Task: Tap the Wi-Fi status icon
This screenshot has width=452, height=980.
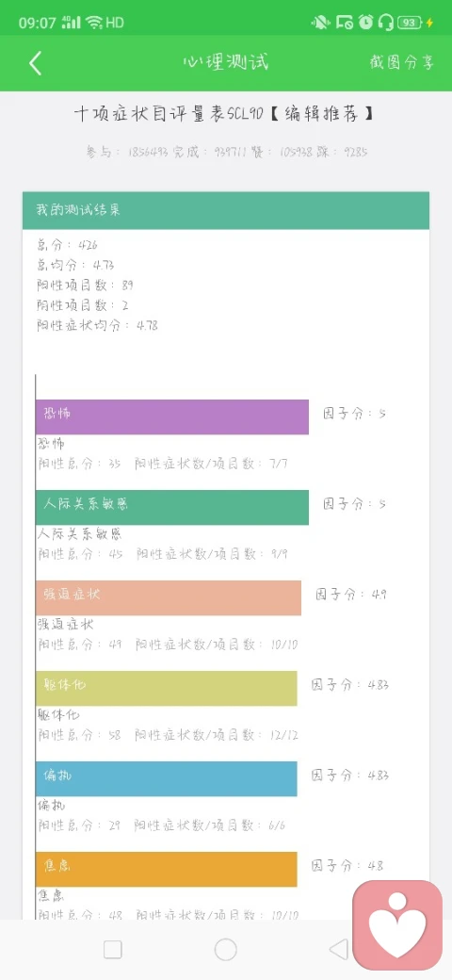Action: (x=94, y=23)
